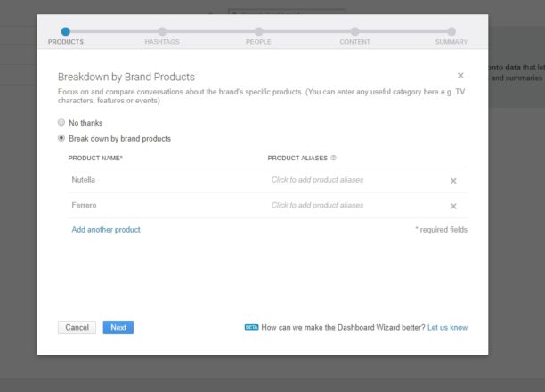This screenshot has width=545, height=392.
Task: Remove the Nutella product row
Action: [453, 180]
